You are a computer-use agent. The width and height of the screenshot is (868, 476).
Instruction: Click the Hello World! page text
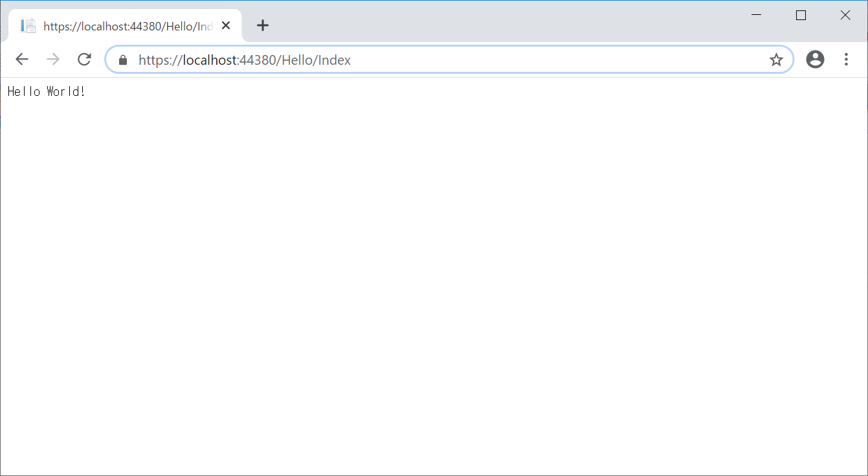point(47,91)
